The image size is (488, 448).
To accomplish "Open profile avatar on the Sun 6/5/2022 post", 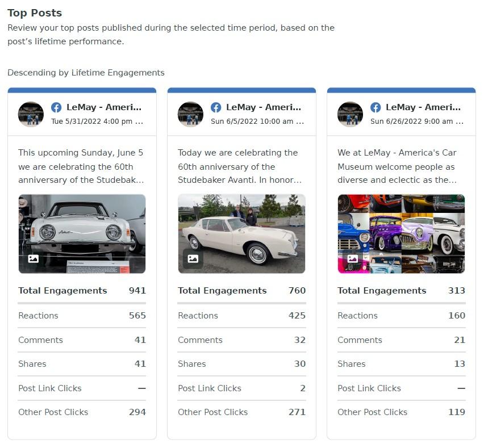I will click(190, 114).
